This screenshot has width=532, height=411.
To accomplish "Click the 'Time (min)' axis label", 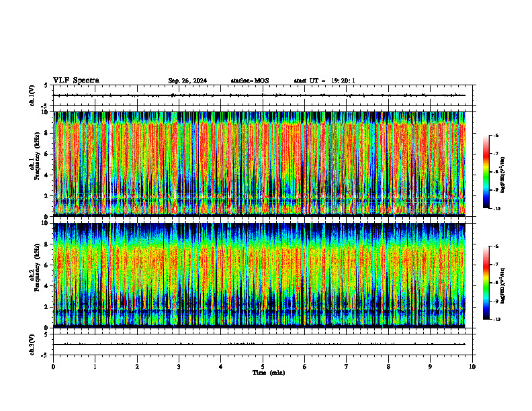I will pyautogui.click(x=269, y=373).
